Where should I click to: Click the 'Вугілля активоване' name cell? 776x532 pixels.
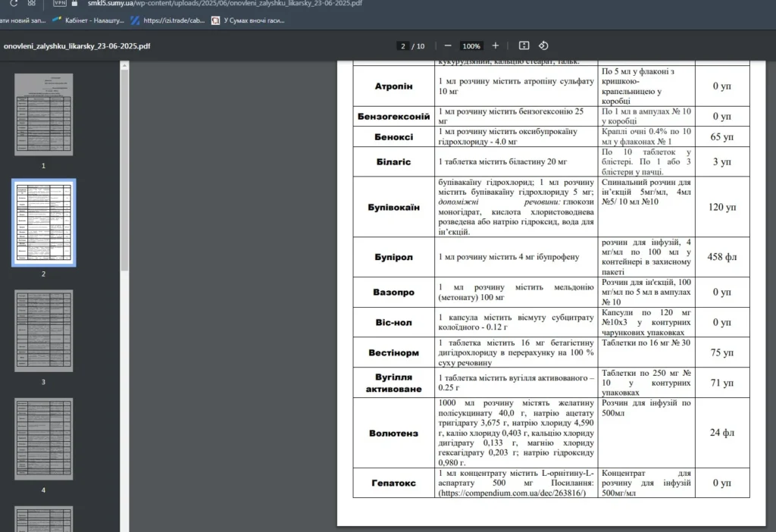click(x=393, y=383)
